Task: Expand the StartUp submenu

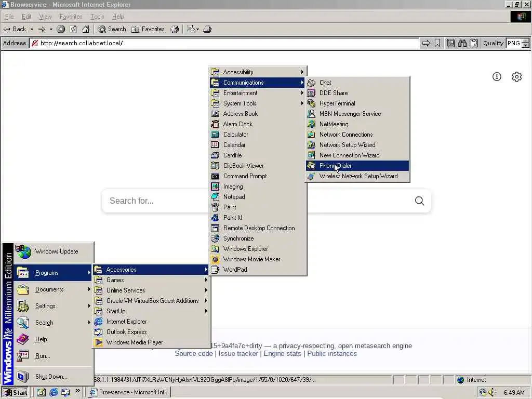Action: (151, 311)
